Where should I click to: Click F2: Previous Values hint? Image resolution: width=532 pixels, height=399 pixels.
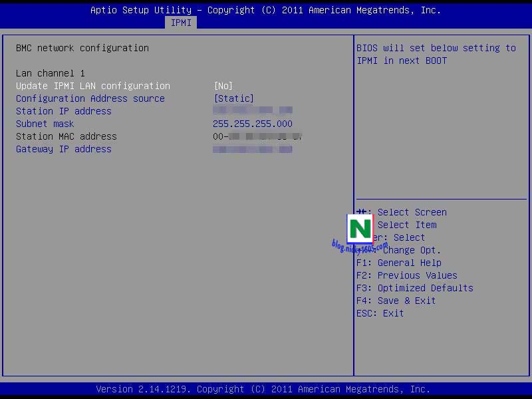[x=406, y=275]
